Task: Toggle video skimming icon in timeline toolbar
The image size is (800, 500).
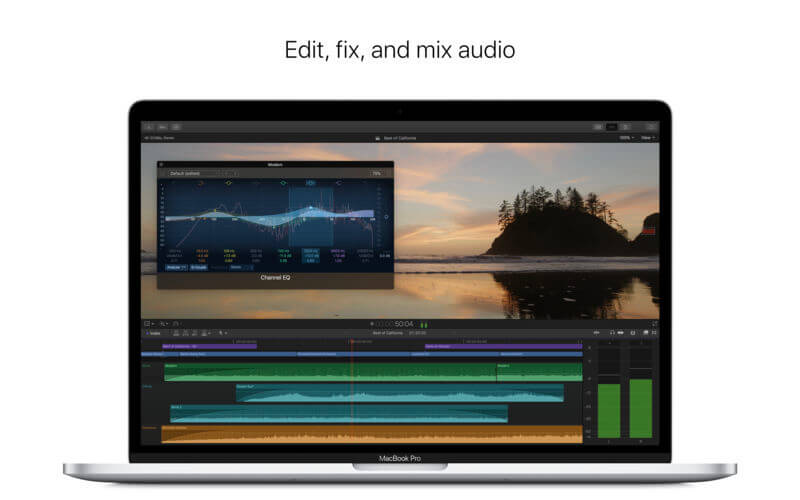Action: [x=596, y=333]
